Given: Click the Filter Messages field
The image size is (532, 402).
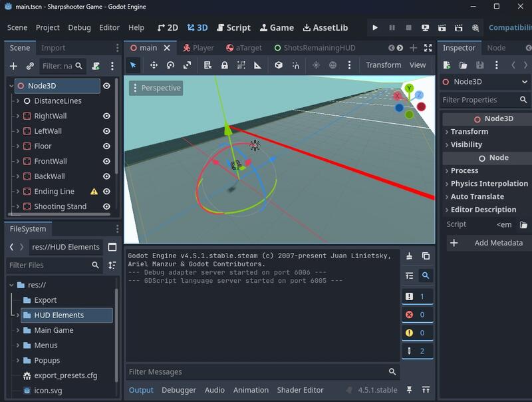Looking at the screenshot, I should (x=262, y=372).
